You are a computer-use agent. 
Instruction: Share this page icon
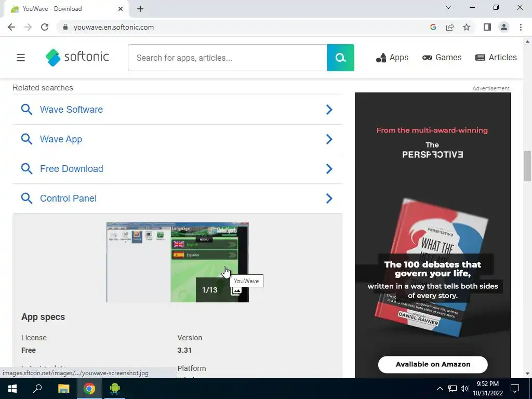(x=450, y=27)
